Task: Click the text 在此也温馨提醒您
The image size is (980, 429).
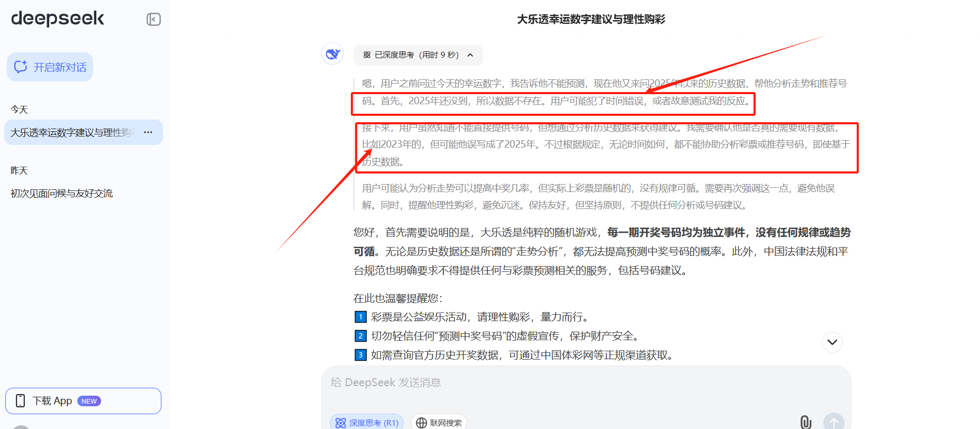Action: click(x=397, y=298)
